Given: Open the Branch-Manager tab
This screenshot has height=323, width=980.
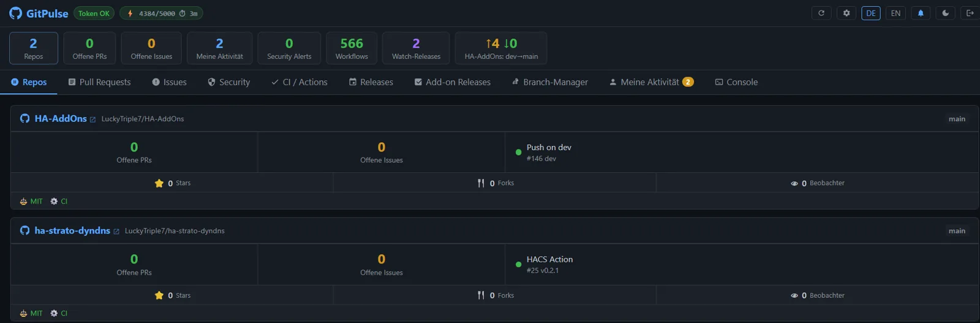Looking at the screenshot, I should click(x=550, y=82).
